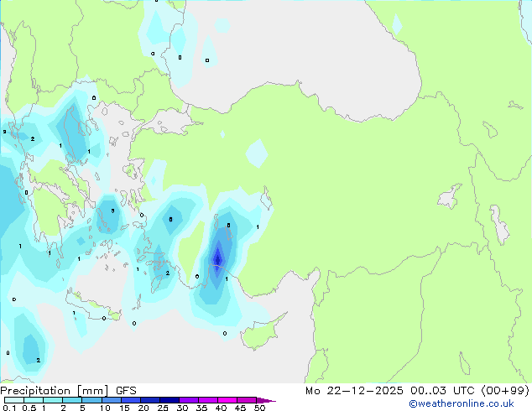Click the 0.1 to 0.5 mm legend swatch

(14, 400)
